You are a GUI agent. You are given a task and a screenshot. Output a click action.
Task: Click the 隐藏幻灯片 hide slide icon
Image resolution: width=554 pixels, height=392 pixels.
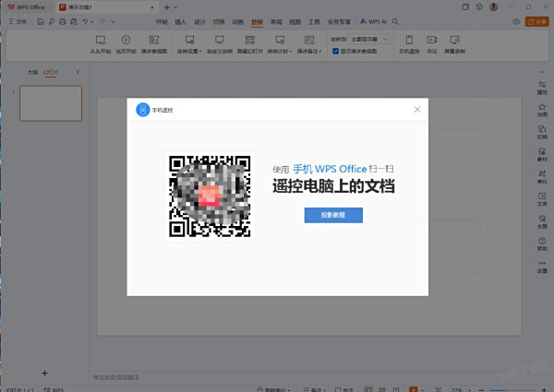(250, 40)
